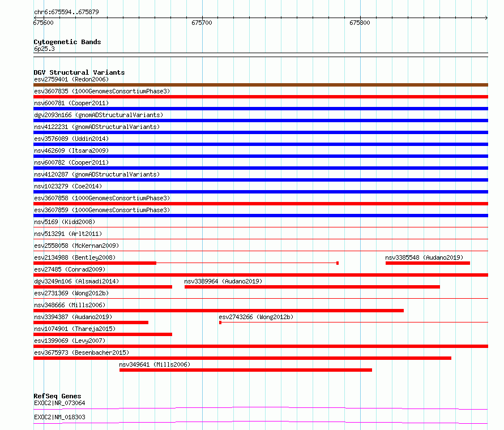Click the nsv1074901 Thareja2015 variant bar
Image resolution: width=504 pixels, height=430 pixels.
tap(102, 334)
